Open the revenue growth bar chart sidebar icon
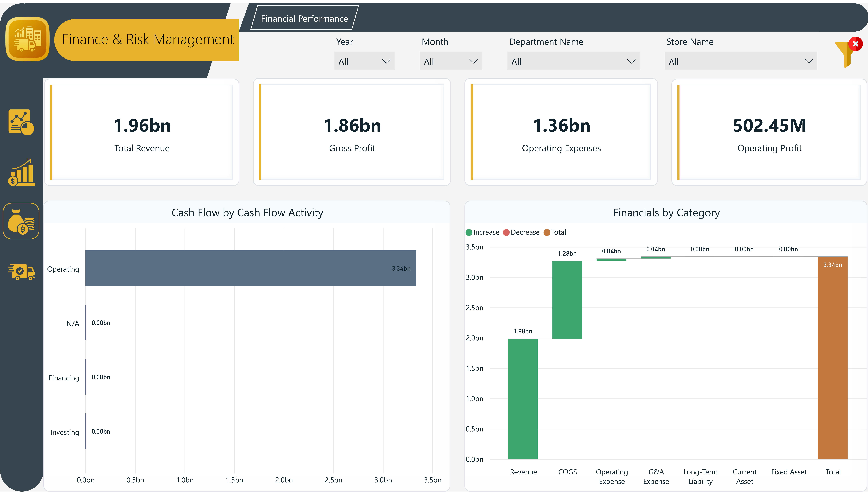The width and height of the screenshot is (868, 495). tap(21, 172)
